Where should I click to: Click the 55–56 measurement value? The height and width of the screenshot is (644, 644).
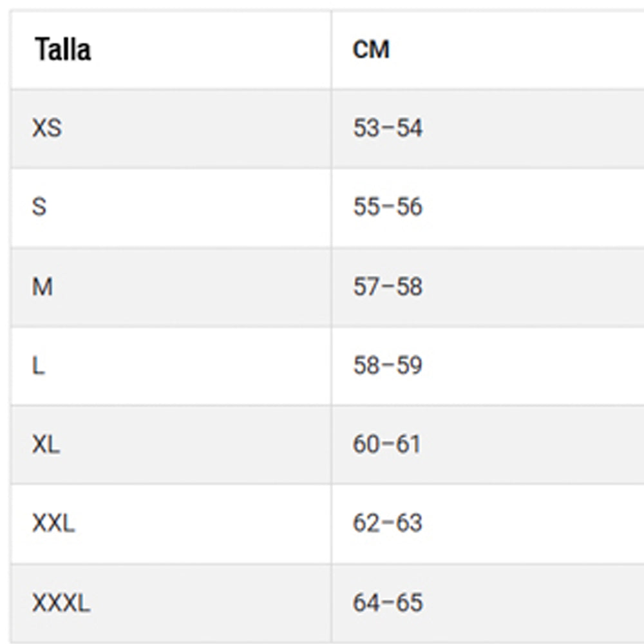388,207
